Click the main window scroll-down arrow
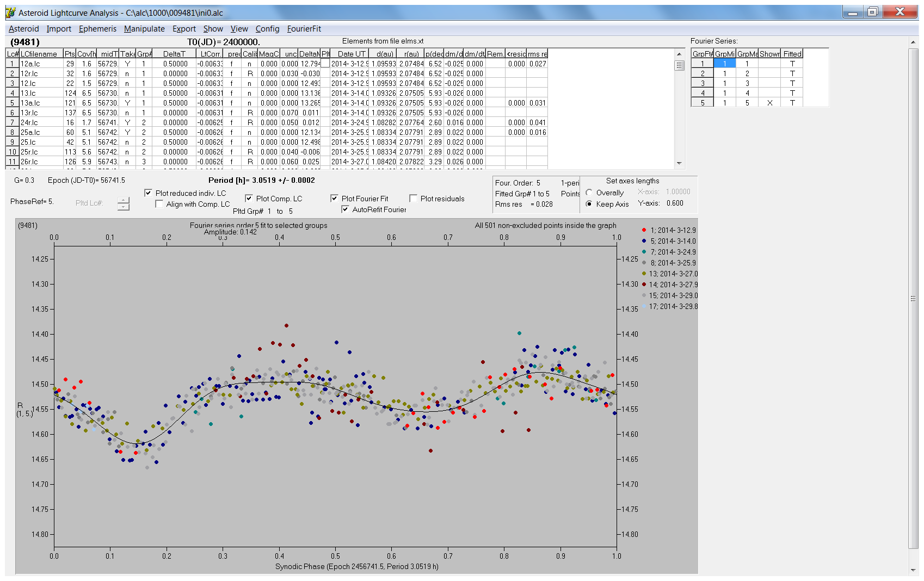The image size is (924, 581). click(x=913, y=570)
